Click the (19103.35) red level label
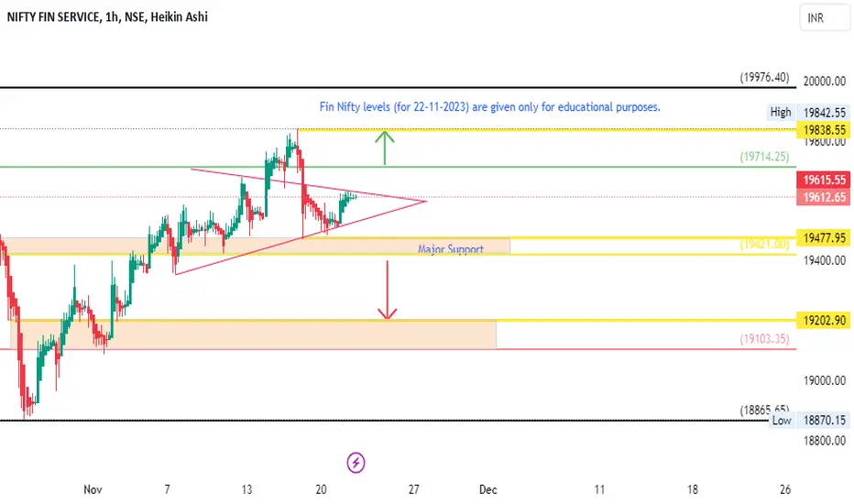This screenshot has height=504, width=854. pos(764,339)
